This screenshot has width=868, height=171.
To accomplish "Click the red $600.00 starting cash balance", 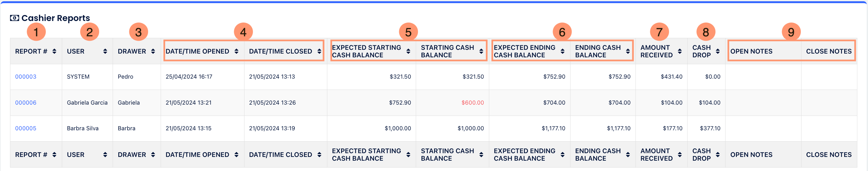I will (472, 103).
